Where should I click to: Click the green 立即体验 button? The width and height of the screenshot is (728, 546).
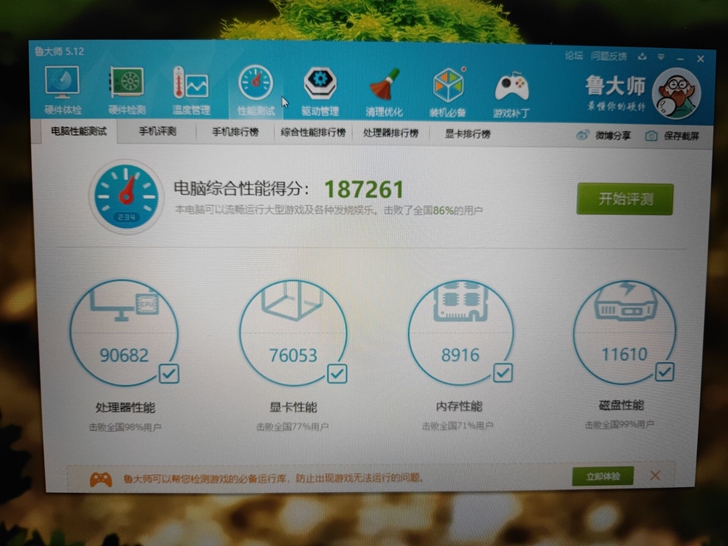click(x=603, y=476)
